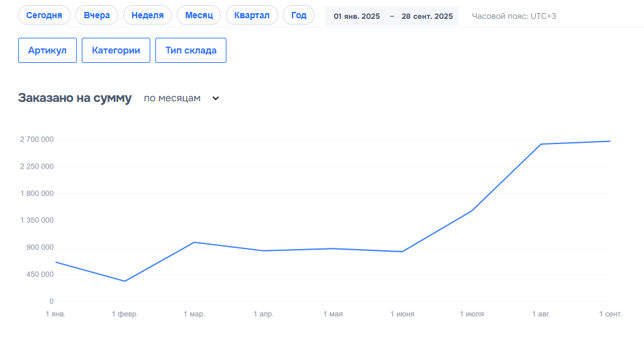The height and width of the screenshot is (346, 644).
Task: Open end date 28 сент. 2025
Action: tap(427, 16)
